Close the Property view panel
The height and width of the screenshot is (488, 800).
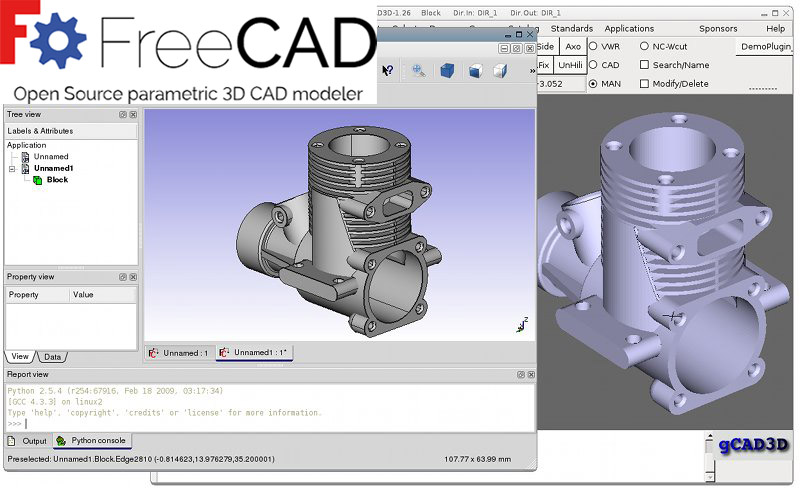point(133,277)
